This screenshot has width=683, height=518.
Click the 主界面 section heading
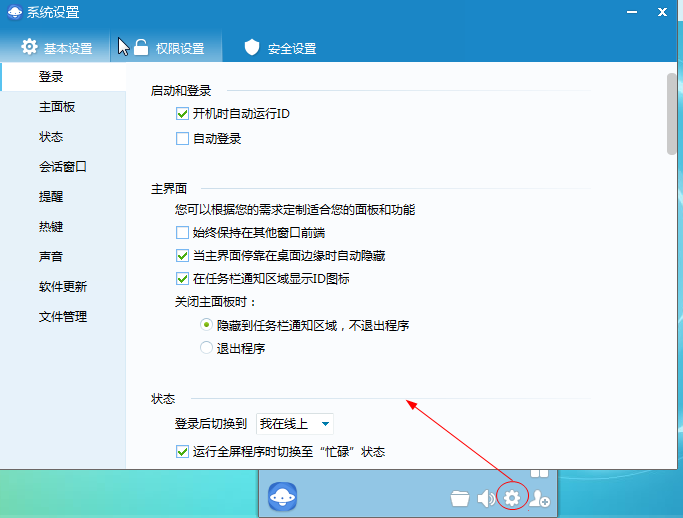169,189
